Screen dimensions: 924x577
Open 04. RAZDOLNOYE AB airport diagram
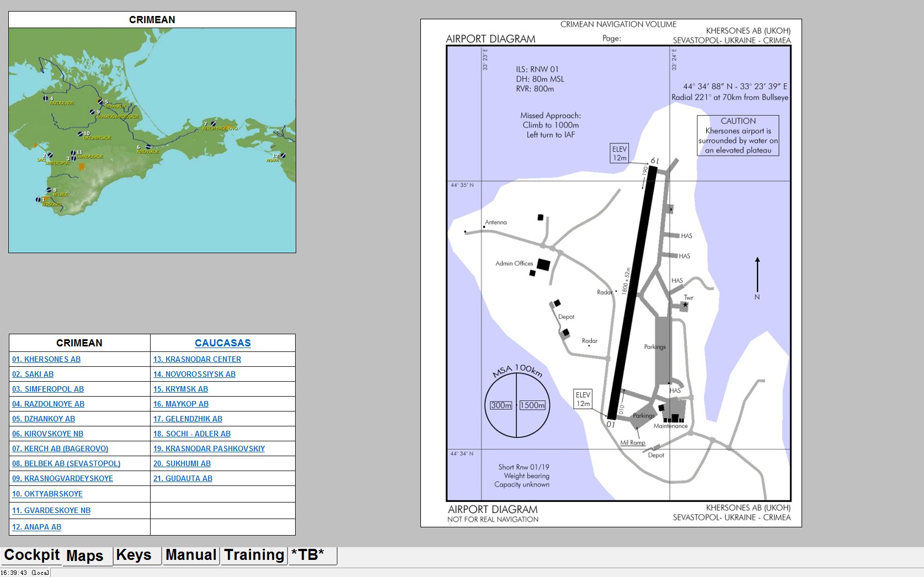49,404
